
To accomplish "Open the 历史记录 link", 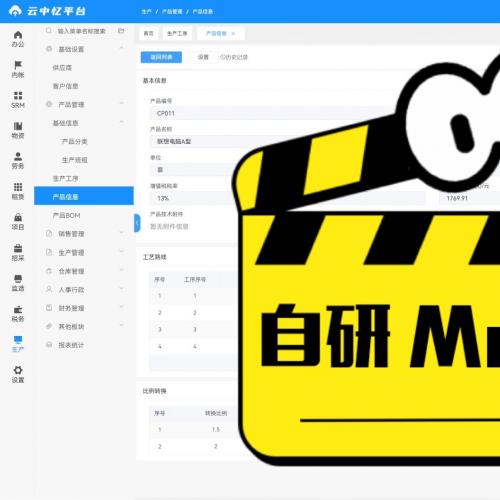I will point(234,57).
